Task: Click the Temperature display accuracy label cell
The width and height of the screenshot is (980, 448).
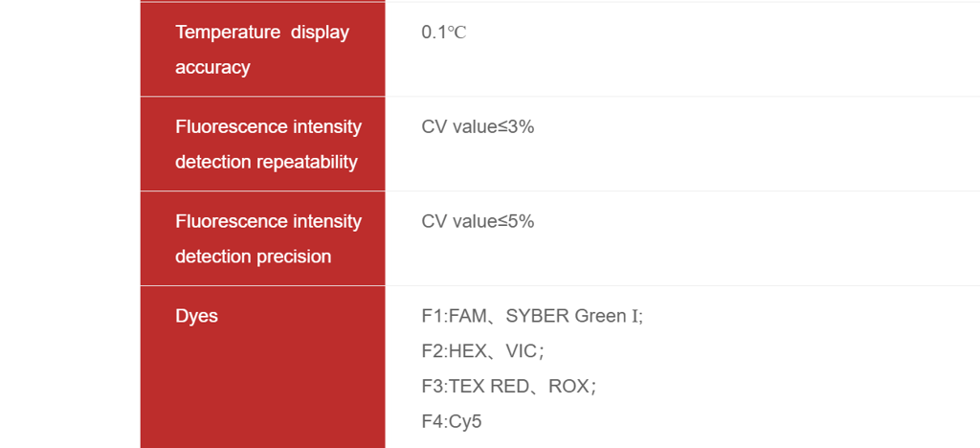Action: click(262, 49)
